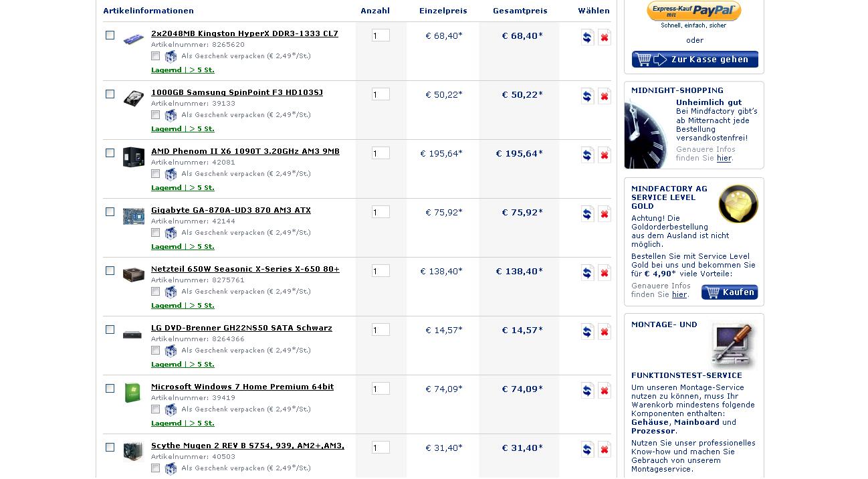Remove AMD Phenom II X6 item

[x=604, y=155]
